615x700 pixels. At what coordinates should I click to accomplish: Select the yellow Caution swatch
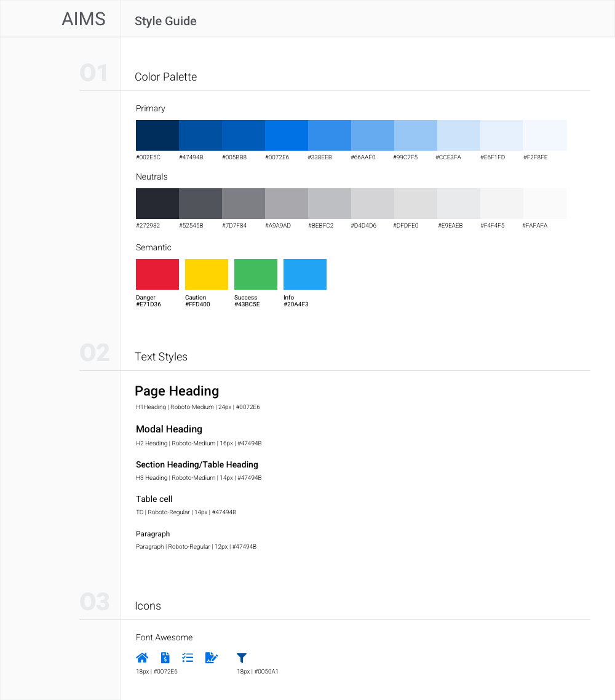206,274
